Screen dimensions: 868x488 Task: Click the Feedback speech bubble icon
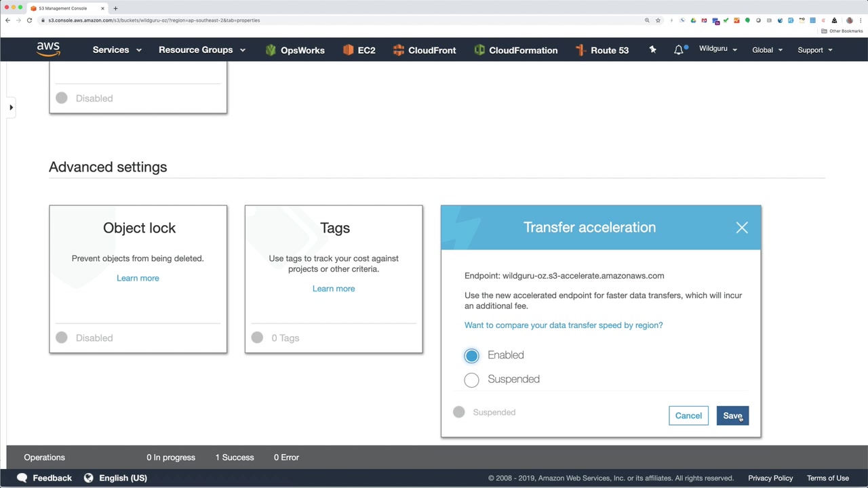22,478
